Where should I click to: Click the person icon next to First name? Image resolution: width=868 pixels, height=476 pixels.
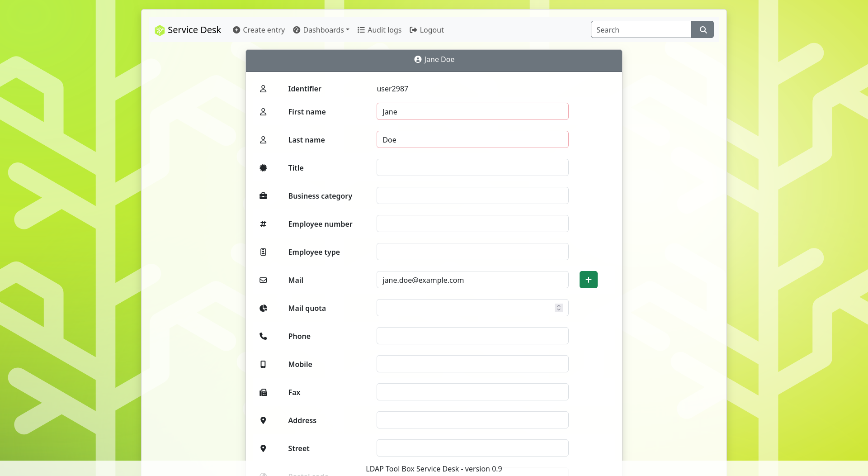263,112
